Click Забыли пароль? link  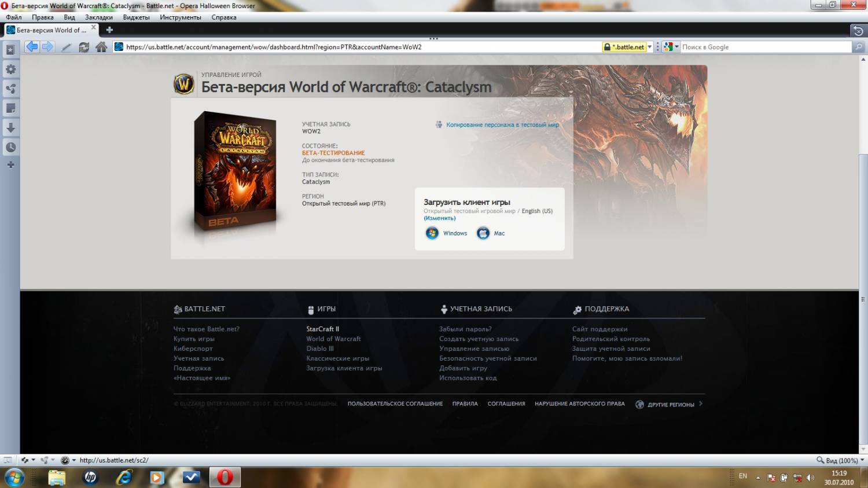[x=465, y=329]
